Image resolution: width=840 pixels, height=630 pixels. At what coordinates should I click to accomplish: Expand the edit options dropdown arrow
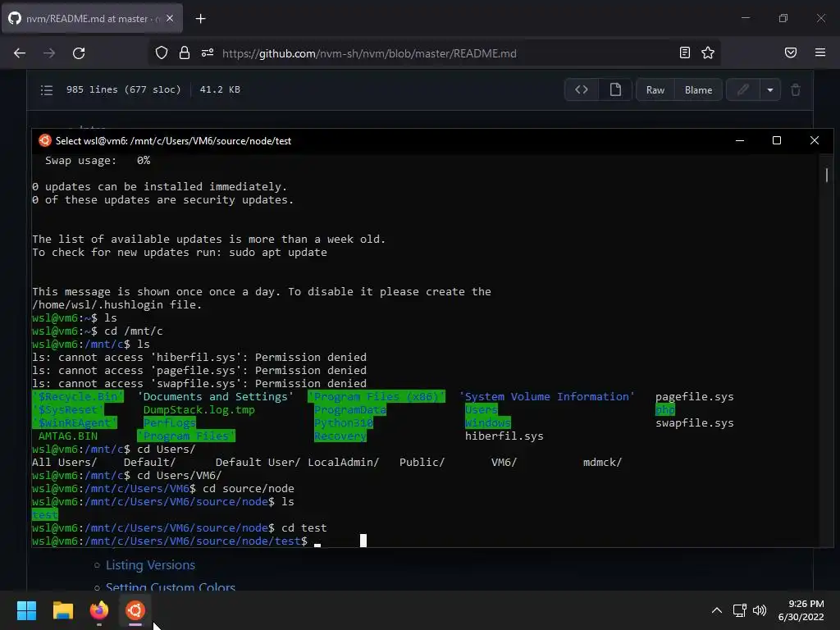pos(769,90)
